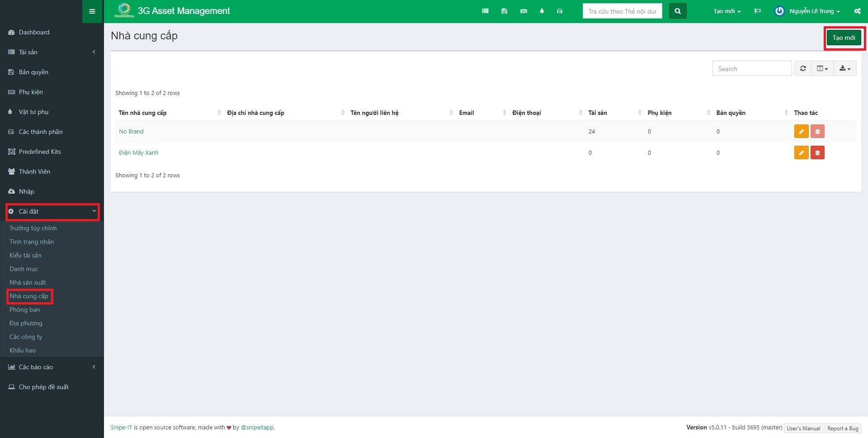868x438 pixels.
Task: Click the assets barcode icon in top bar
Action: point(485,11)
